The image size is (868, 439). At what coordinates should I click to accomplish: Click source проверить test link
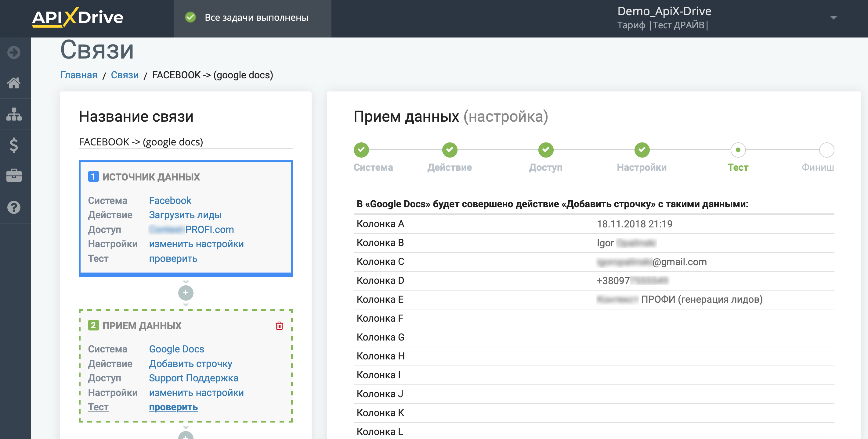(173, 259)
